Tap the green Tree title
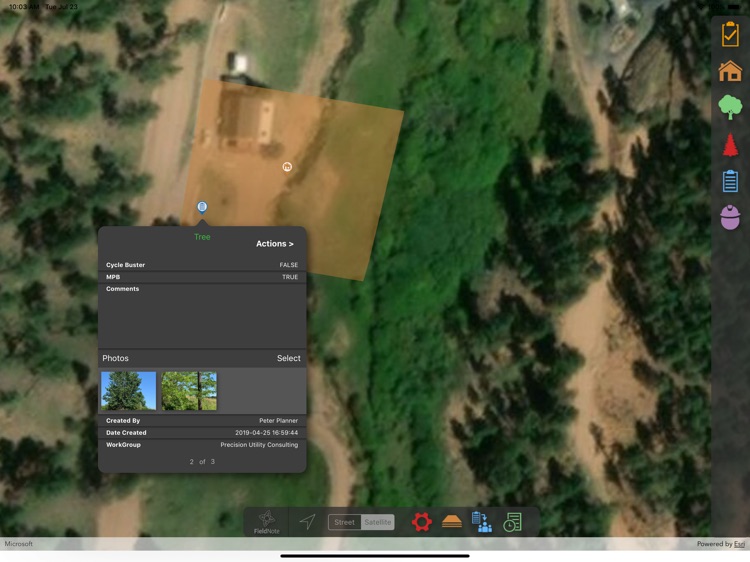This screenshot has width=750, height=562. click(202, 237)
